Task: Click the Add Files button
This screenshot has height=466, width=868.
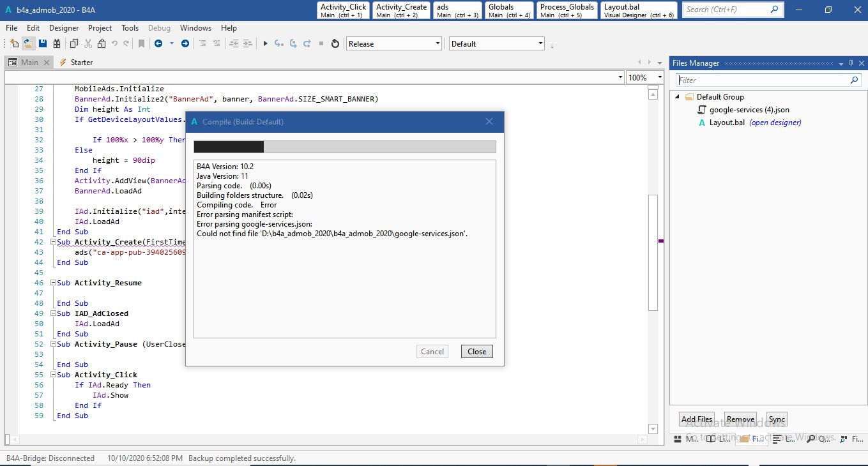Action: 697,419
